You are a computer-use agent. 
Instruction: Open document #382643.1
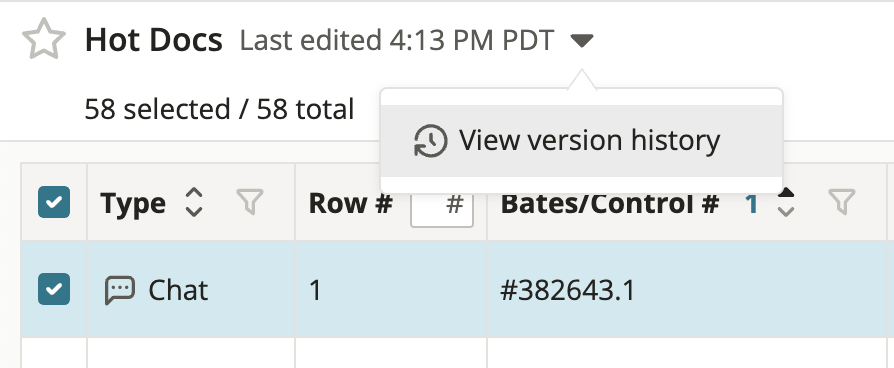click(567, 290)
